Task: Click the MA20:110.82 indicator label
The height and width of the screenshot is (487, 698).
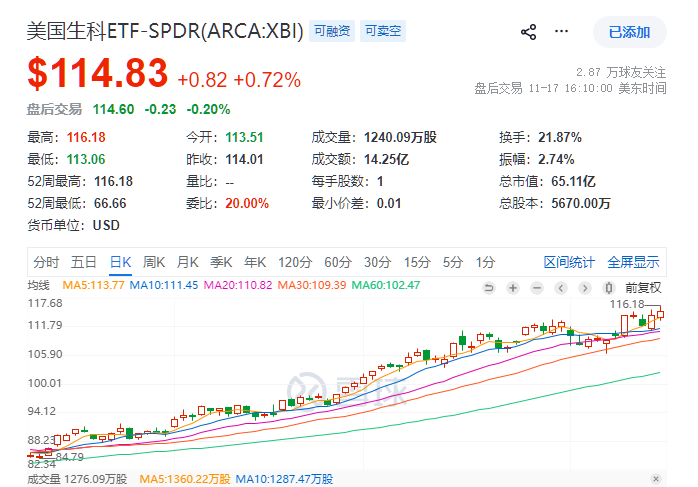Action: coord(238,285)
